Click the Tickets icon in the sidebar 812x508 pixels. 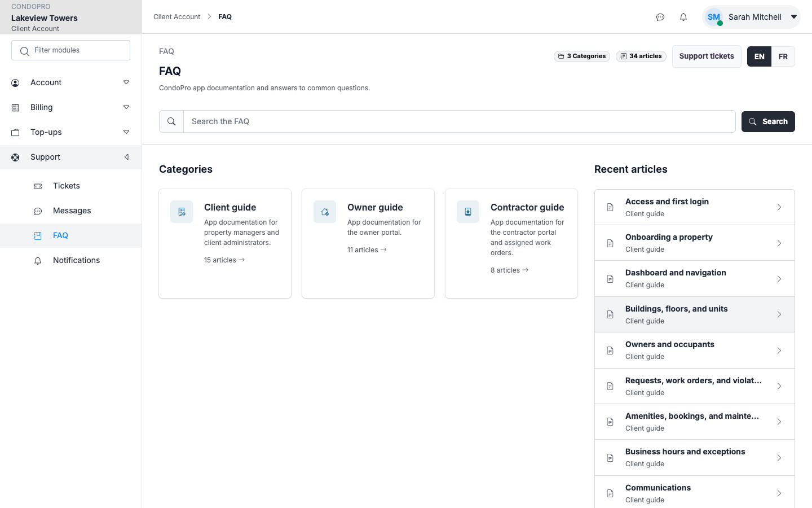(38, 186)
